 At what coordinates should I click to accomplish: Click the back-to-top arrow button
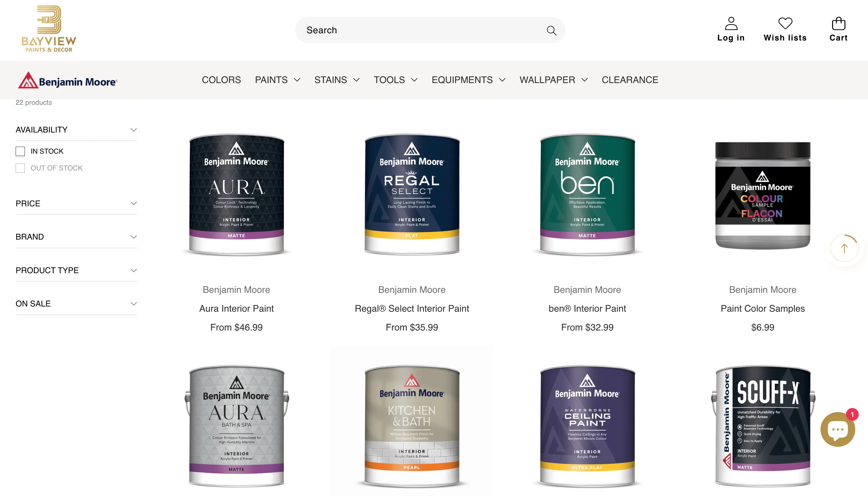point(844,248)
